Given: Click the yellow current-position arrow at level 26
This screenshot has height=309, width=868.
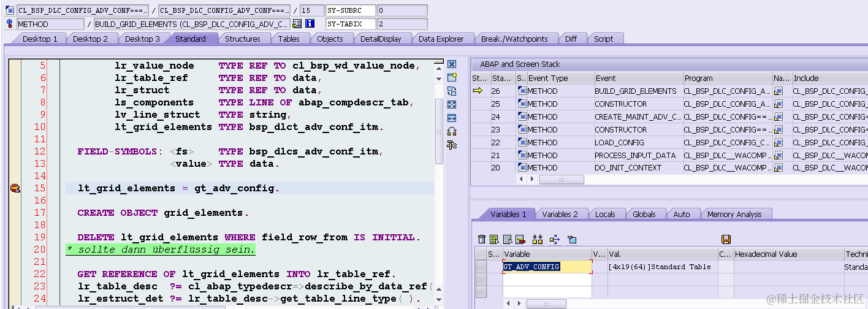Looking at the screenshot, I should point(478,91).
